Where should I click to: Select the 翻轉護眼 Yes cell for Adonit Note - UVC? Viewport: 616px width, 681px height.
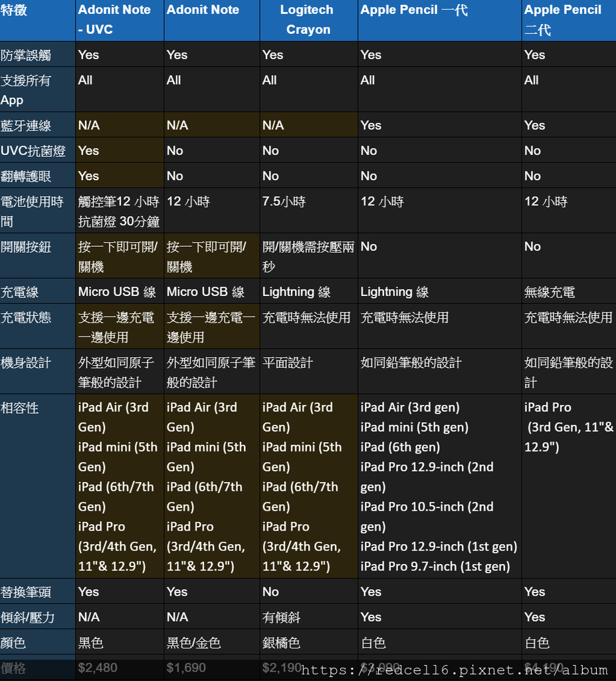tap(120, 176)
